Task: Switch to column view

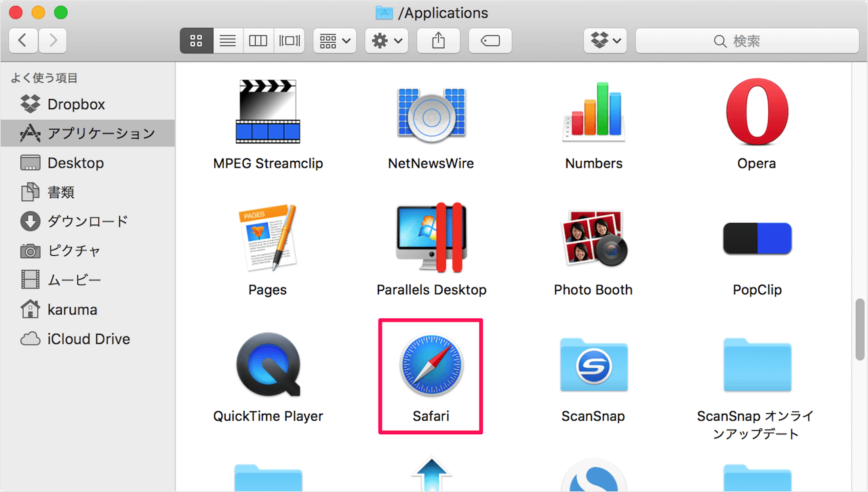Action: [x=258, y=41]
